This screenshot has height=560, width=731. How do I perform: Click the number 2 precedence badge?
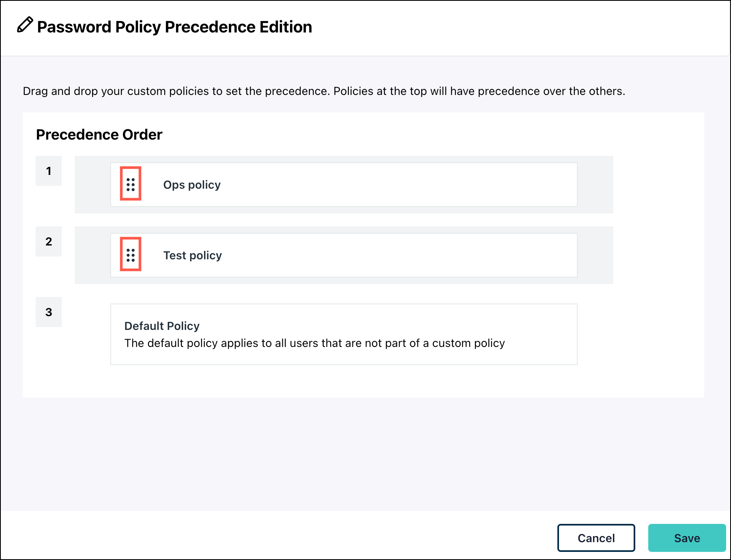point(49,242)
